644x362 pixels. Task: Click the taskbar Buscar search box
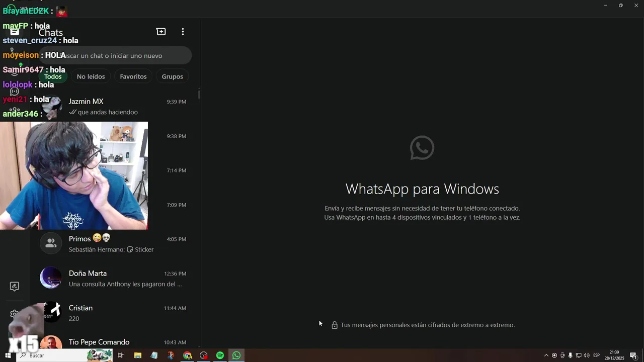point(64,355)
